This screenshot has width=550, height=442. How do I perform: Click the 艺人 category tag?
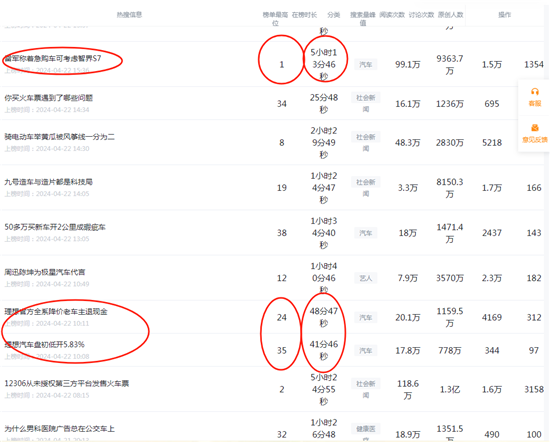tap(365, 278)
